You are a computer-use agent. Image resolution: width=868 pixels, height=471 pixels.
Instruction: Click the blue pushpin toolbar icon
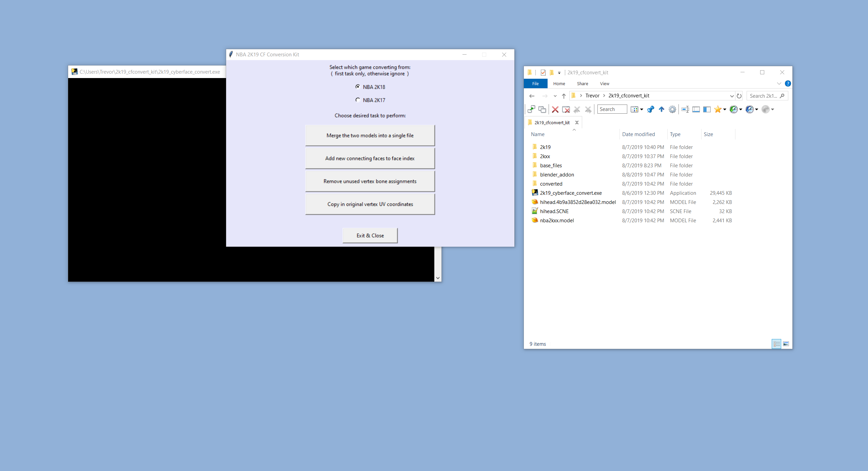[650, 109]
